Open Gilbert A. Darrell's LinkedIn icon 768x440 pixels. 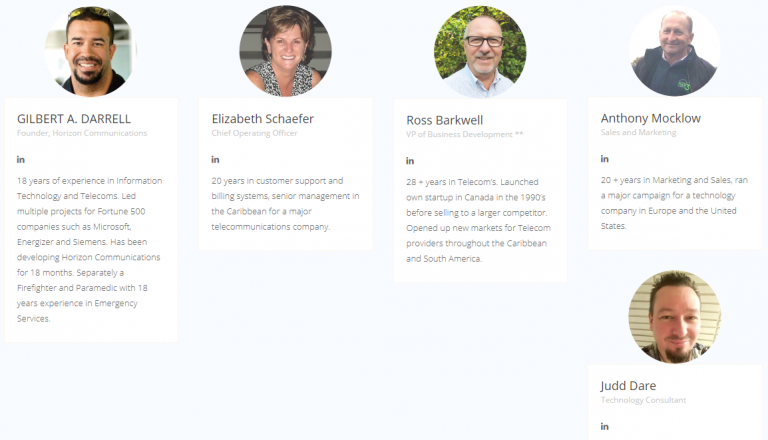(x=21, y=160)
